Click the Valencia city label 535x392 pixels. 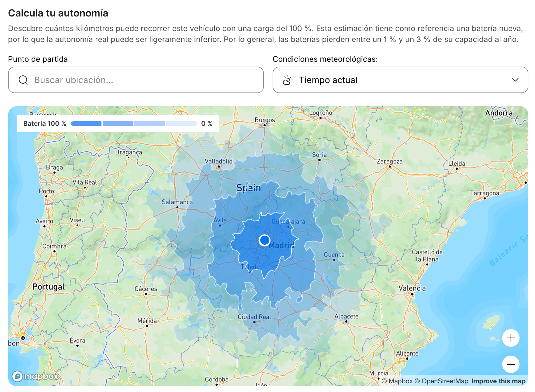[412, 288]
